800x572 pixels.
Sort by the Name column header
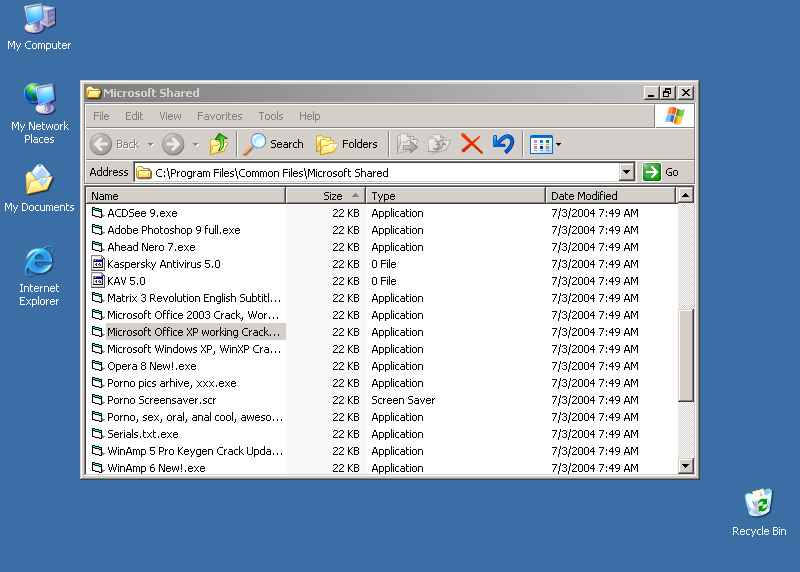tap(186, 196)
